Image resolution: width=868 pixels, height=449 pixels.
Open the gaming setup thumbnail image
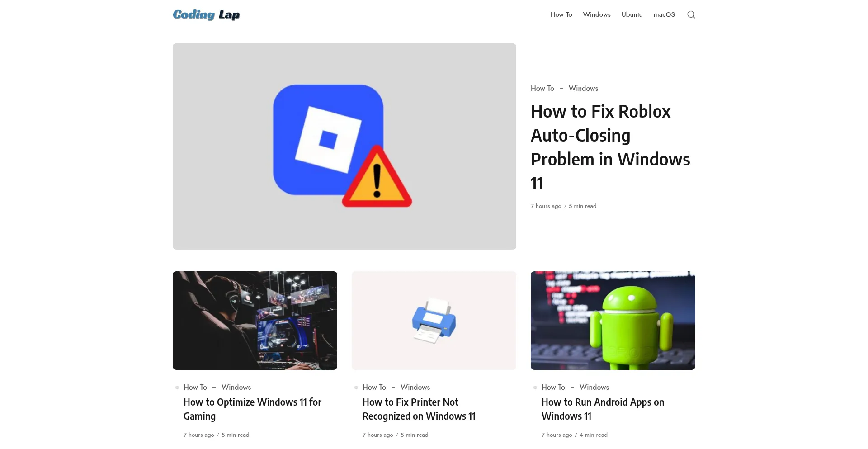(255, 320)
